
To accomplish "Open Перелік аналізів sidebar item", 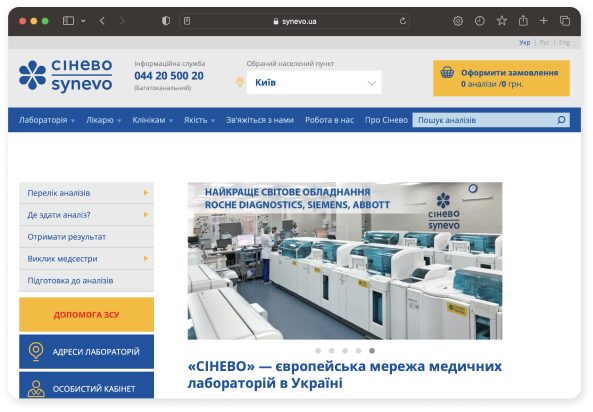I will pyautogui.click(x=86, y=193).
